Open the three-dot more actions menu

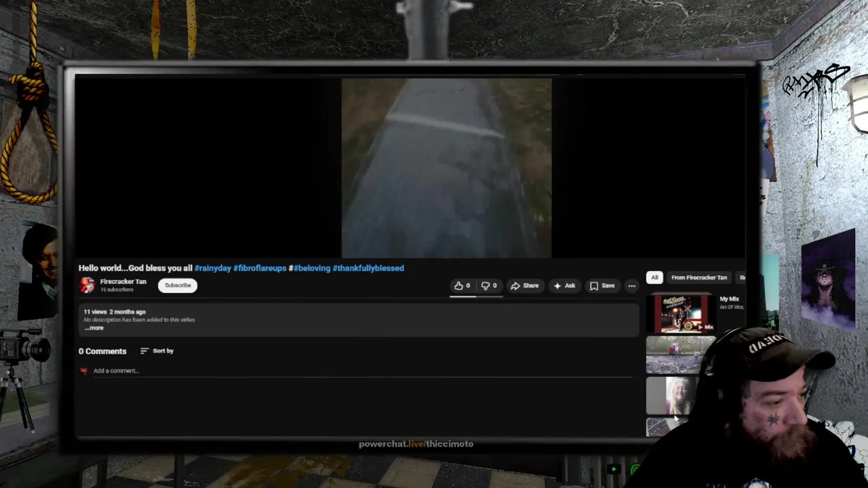[x=631, y=286]
